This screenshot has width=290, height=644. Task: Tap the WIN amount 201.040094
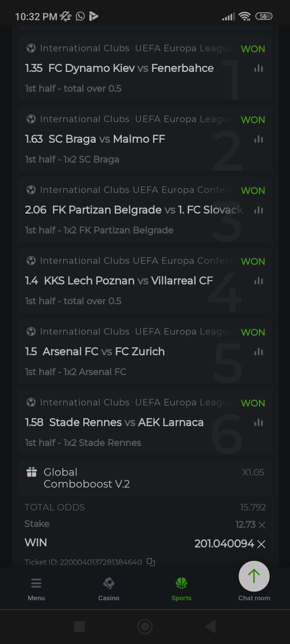tap(224, 544)
